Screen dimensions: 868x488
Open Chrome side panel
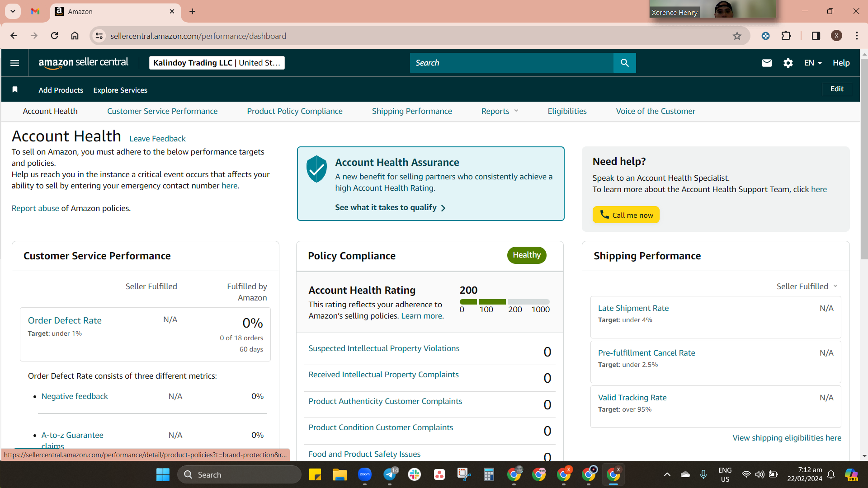(816, 36)
